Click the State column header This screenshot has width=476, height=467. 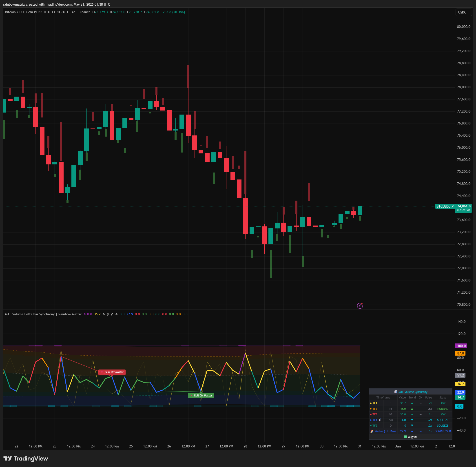(x=443, y=398)
